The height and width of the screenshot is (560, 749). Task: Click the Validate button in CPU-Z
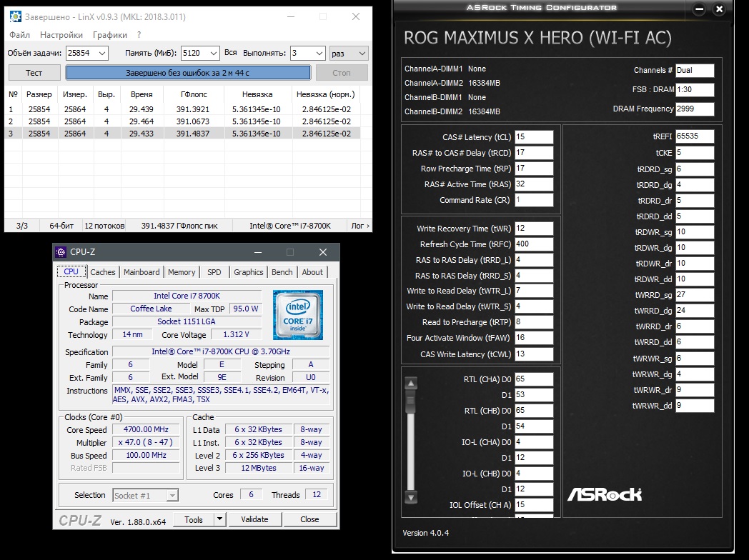pos(254,519)
